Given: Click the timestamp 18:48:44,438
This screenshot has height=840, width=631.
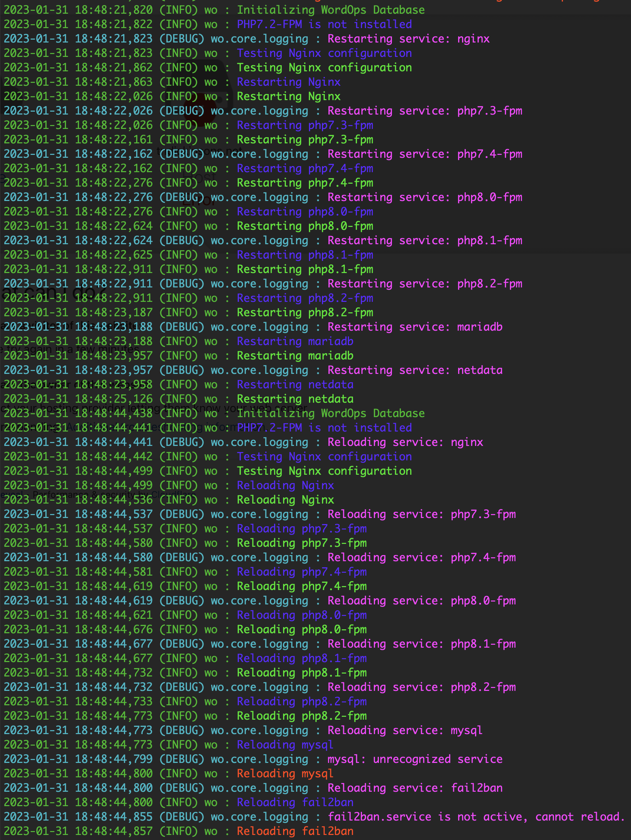Looking at the screenshot, I should pyautogui.click(x=113, y=414).
